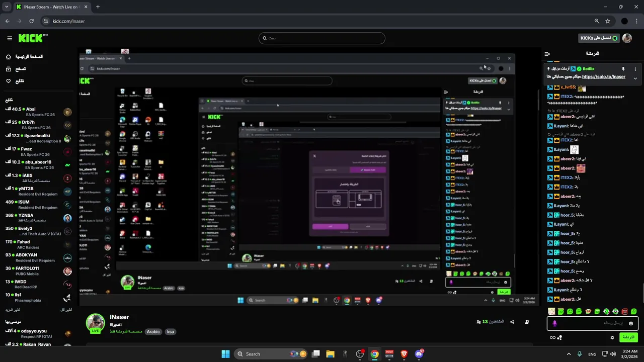
Task: Open FARTOLO11 PUBG Mobile channel
Action: tap(38, 271)
